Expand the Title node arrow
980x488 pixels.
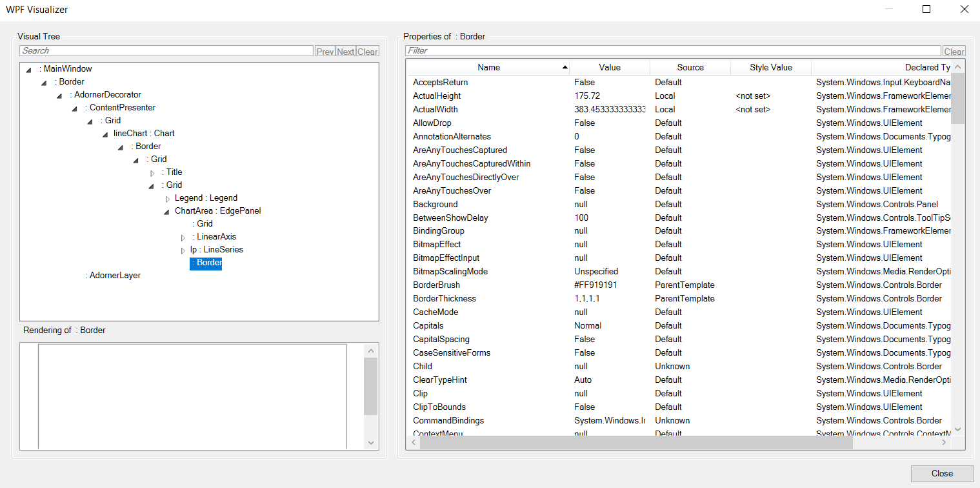(x=152, y=173)
